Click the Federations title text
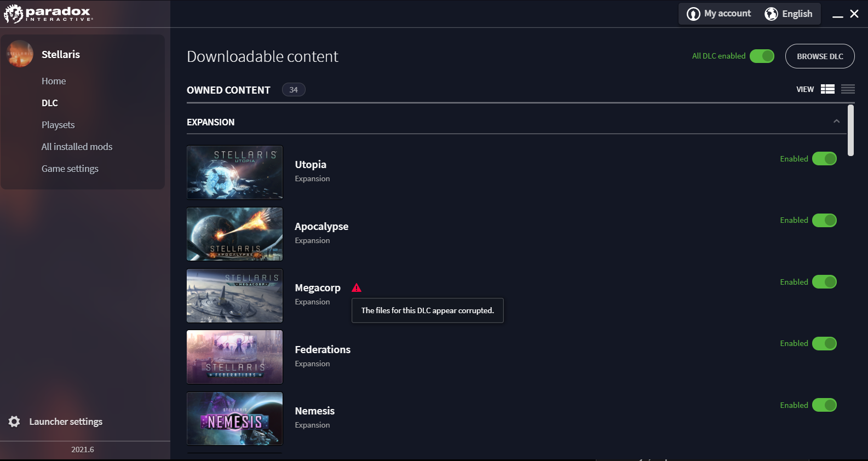The height and width of the screenshot is (461, 868). tap(323, 349)
